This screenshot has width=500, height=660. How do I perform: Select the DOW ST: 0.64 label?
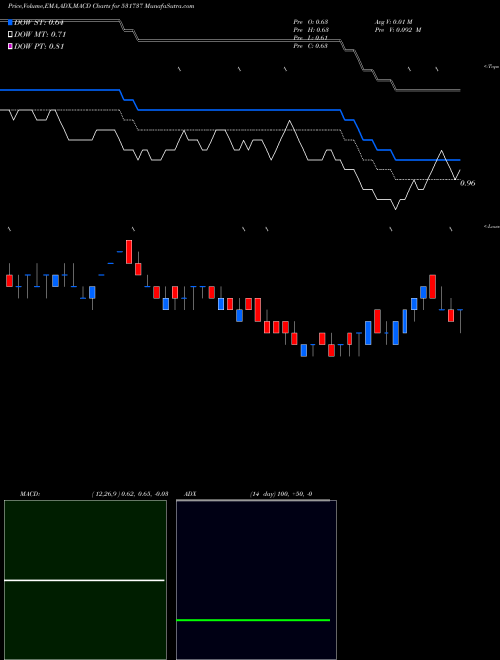(39, 22)
